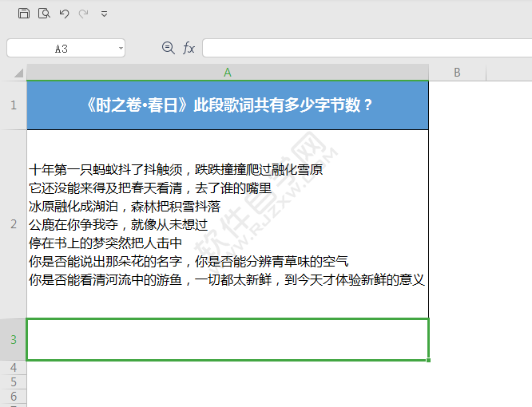Click the blue title cell A1

pyautogui.click(x=228, y=105)
